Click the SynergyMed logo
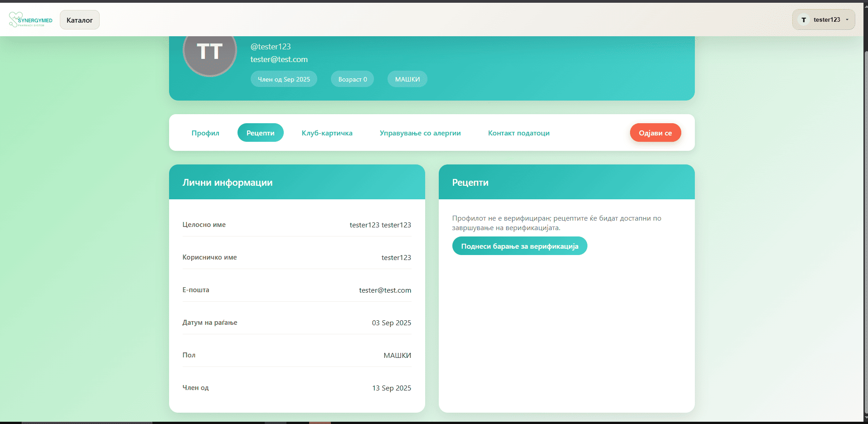868x424 pixels. (31, 20)
